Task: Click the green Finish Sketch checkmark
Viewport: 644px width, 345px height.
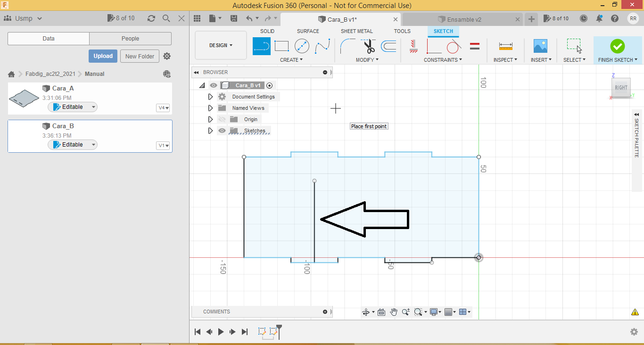Action: [617, 46]
